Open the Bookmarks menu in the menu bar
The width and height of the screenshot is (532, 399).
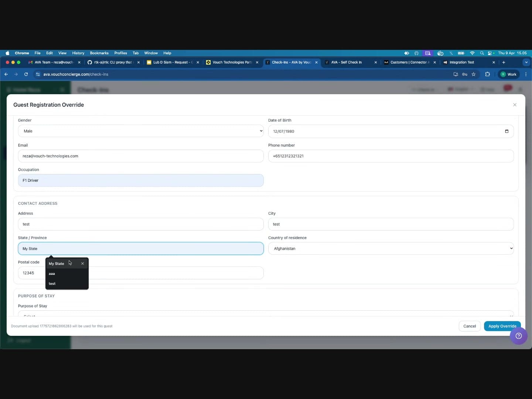pos(99,53)
